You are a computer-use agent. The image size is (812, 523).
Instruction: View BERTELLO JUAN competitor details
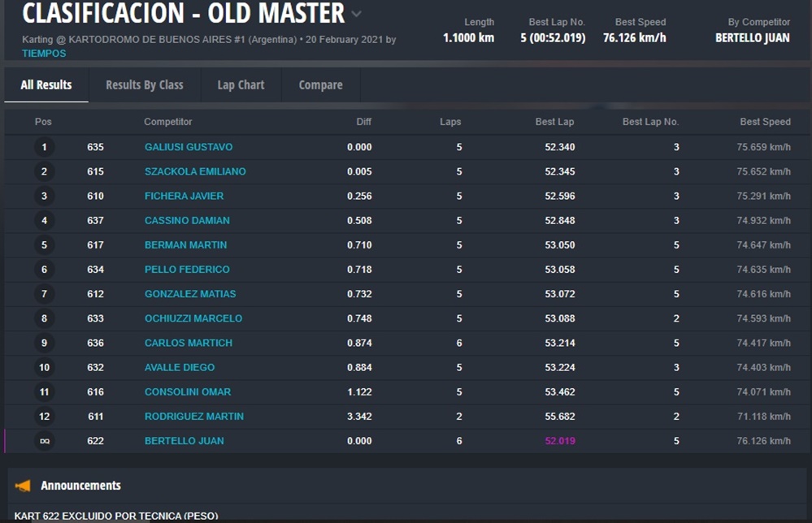(184, 441)
